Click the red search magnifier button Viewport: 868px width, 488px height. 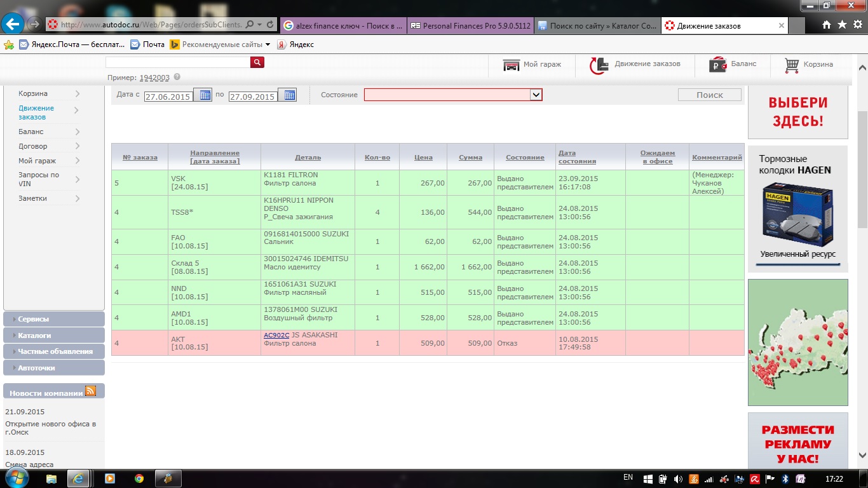pyautogui.click(x=257, y=62)
